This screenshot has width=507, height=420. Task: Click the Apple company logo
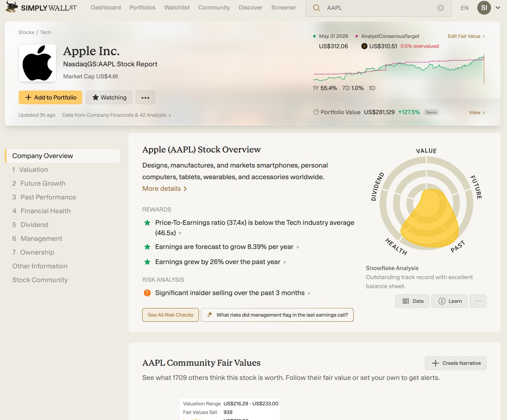point(37,63)
